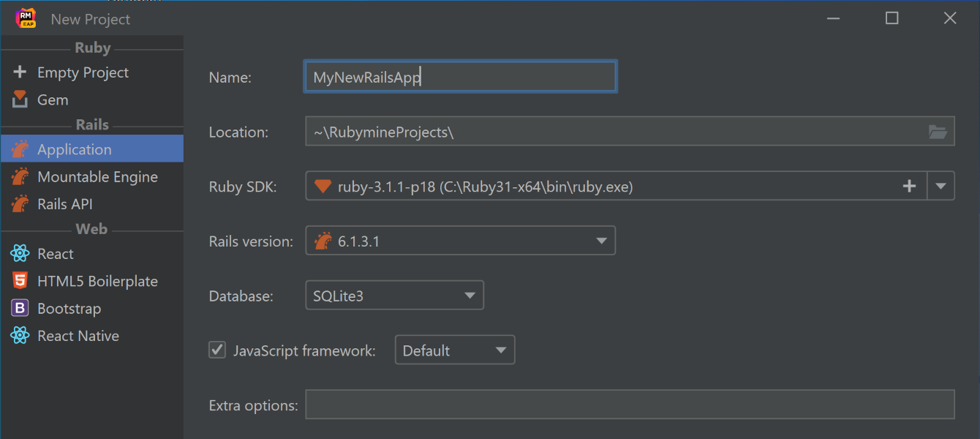Image resolution: width=980 pixels, height=439 pixels.
Task: Uncheck the JavaScript framework checkbox
Action: coord(217,350)
